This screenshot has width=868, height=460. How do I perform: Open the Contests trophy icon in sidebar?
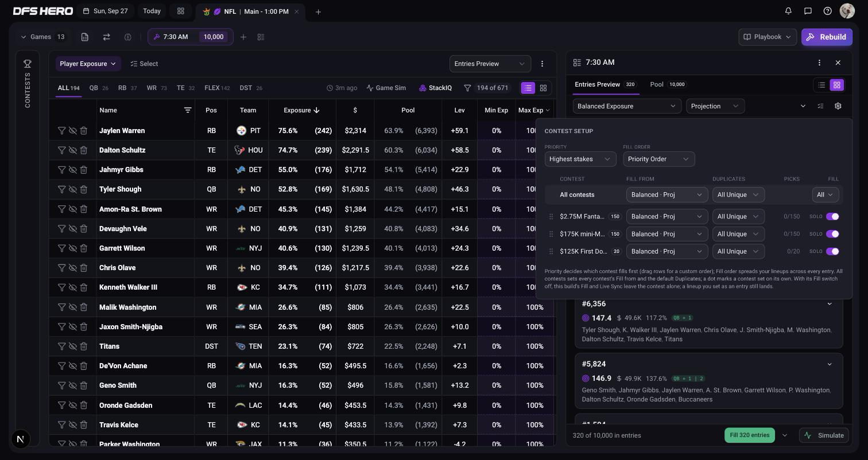(27, 64)
